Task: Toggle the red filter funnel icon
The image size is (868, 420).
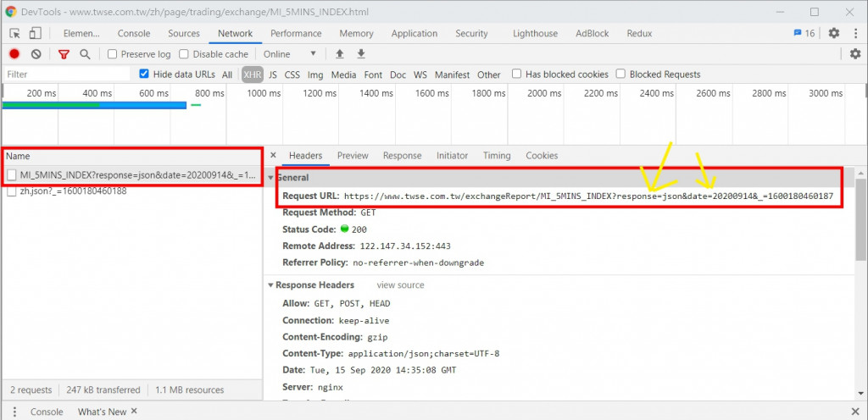Action: click(64, 54)
